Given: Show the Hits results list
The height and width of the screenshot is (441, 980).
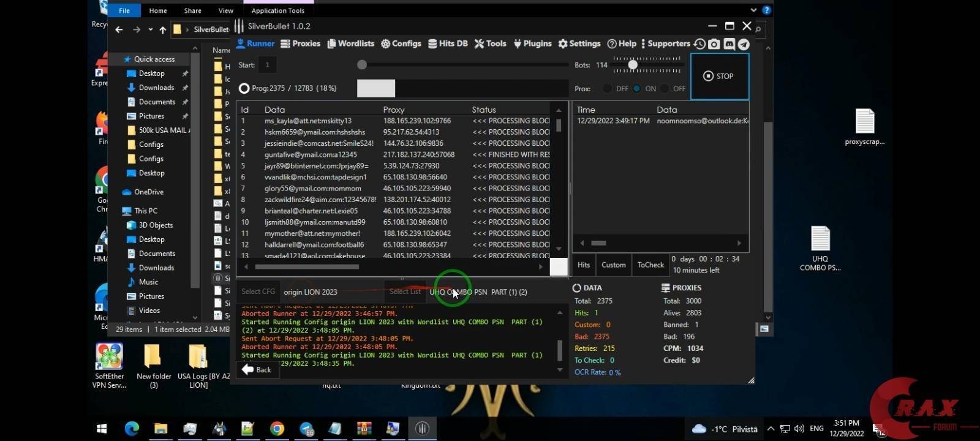Looking at the screenshot, I should (x=584, y=265).
